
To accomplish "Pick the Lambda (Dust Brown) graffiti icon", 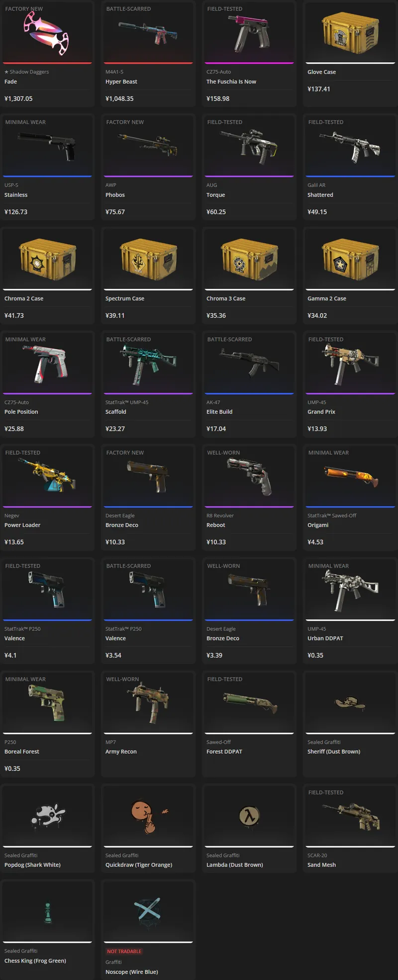I will tap(249, 816).
